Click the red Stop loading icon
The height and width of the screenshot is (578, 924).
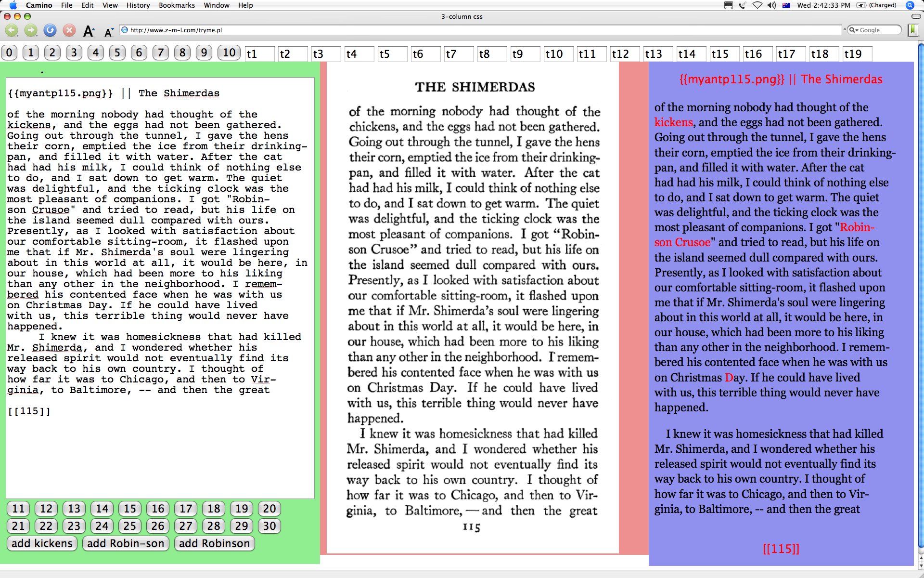(x=69, y=30)
